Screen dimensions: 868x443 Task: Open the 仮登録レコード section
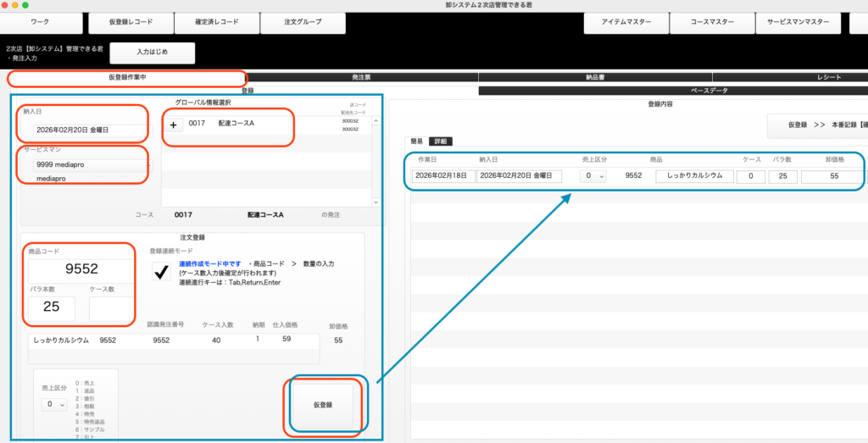(x=131, y=21)
